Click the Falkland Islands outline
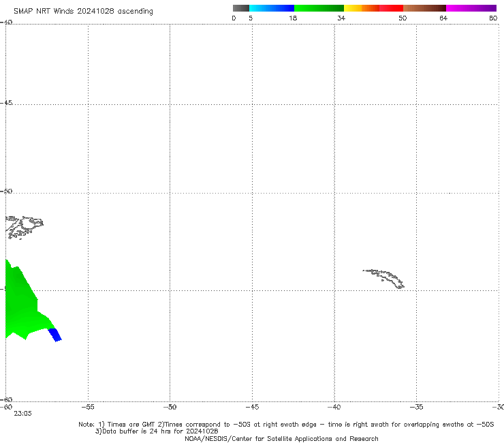Viewport: 504px width, 443px height. [x=24, y=227]
